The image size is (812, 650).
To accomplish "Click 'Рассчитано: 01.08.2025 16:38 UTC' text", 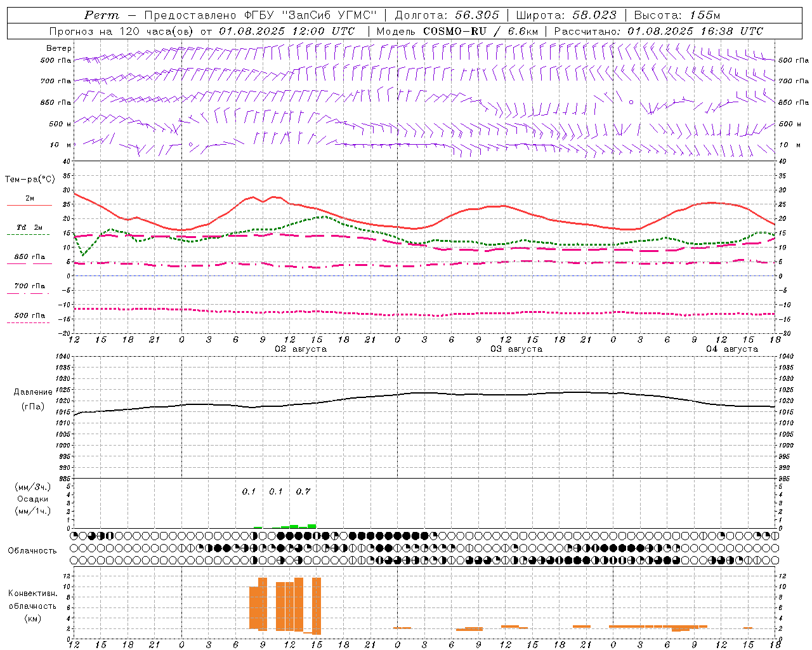I will point(658,31).
